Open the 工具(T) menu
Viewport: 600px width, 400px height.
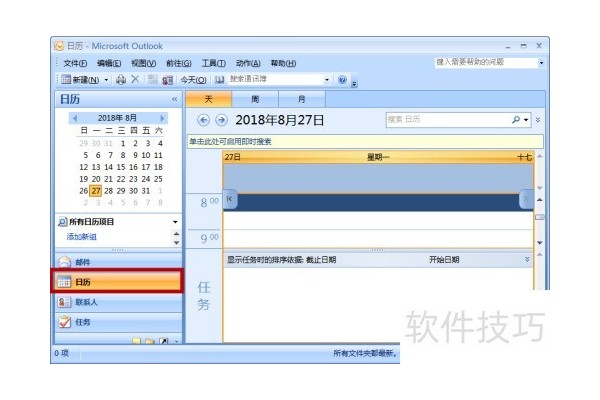(x=214, y=64)
